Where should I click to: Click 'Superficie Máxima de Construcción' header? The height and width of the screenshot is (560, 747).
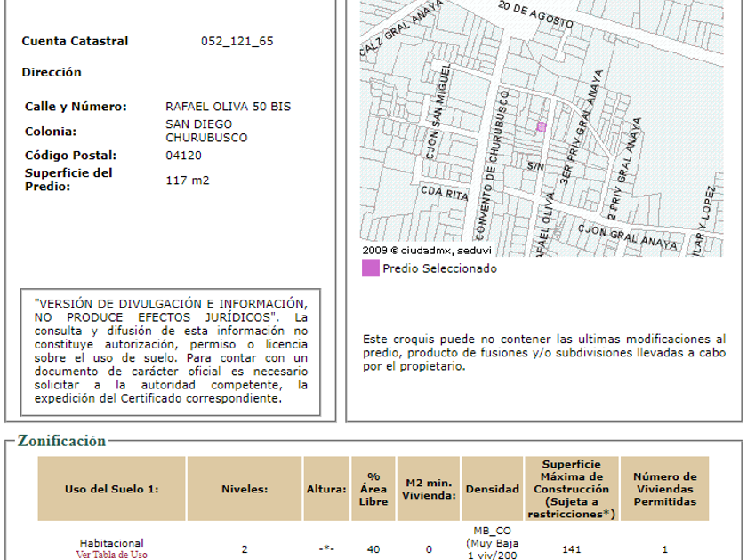coord(571,489)
